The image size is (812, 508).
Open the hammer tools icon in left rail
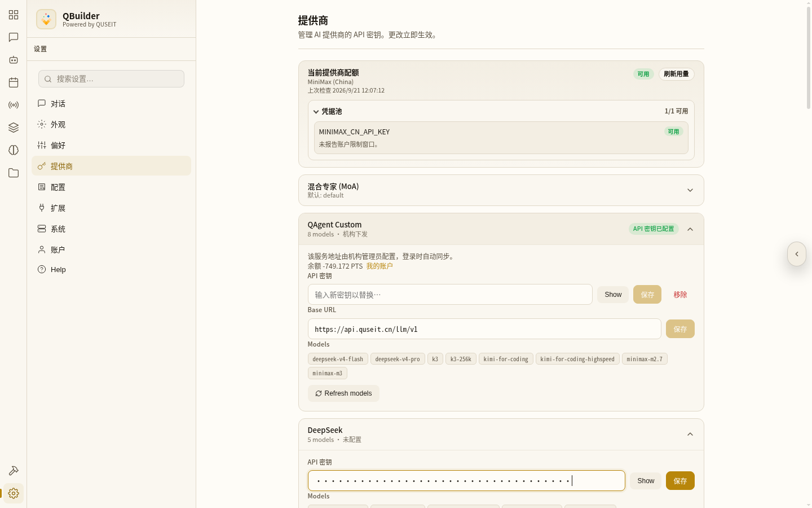pyautogui.click(x=14, y=471)
